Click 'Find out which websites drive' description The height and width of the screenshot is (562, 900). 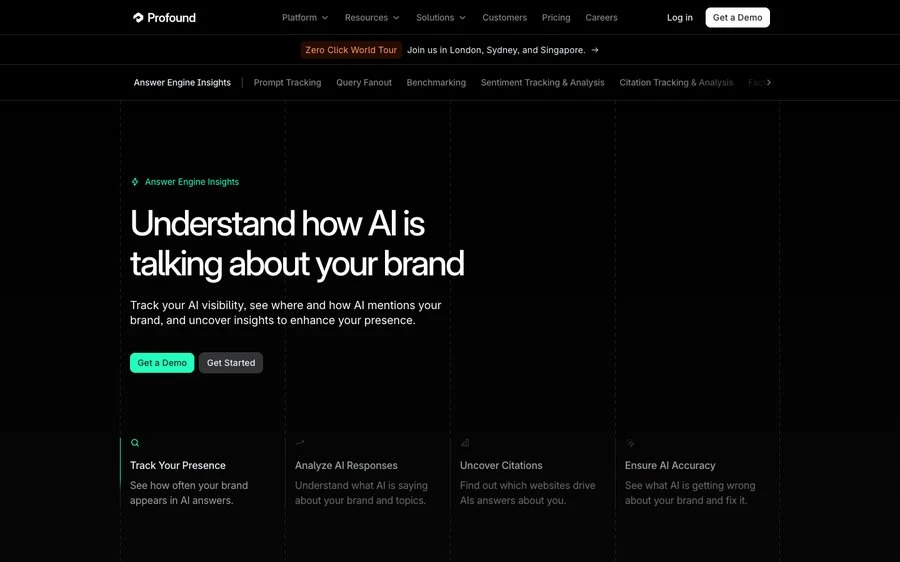click(x=527, y=493)
